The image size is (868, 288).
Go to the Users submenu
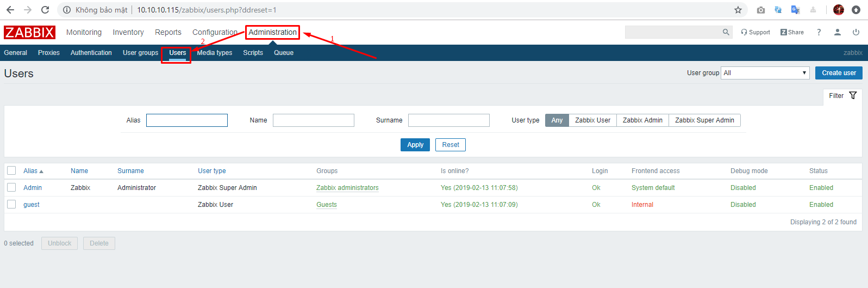pos(178,53)
